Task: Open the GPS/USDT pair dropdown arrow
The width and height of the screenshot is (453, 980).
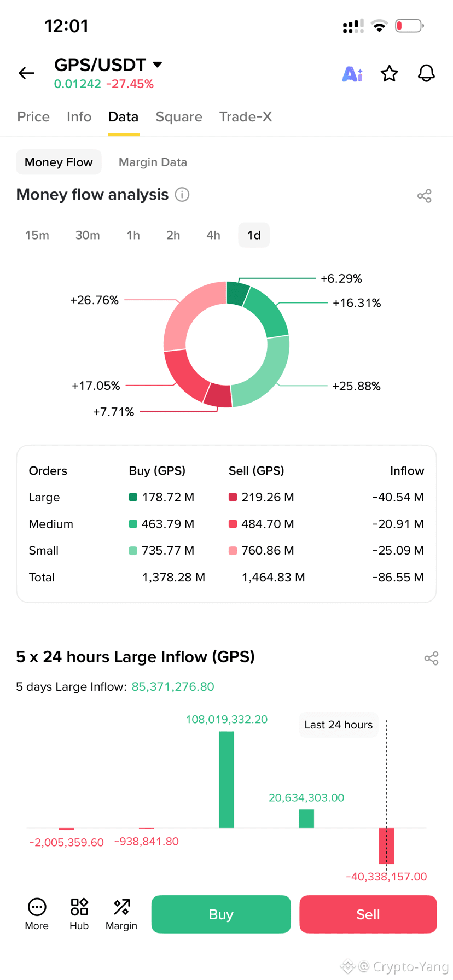Action: pyautogui.click(x=158, y=65)
